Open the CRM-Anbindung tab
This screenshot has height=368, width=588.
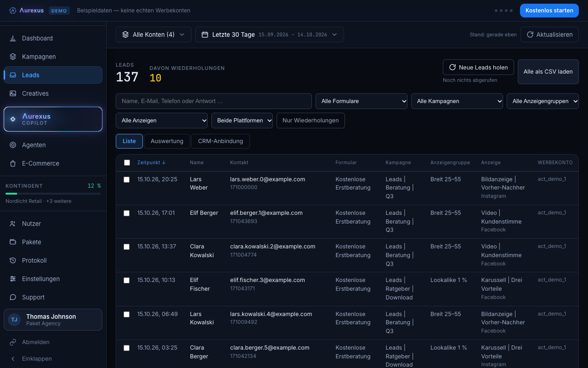[x=220, y=141]
